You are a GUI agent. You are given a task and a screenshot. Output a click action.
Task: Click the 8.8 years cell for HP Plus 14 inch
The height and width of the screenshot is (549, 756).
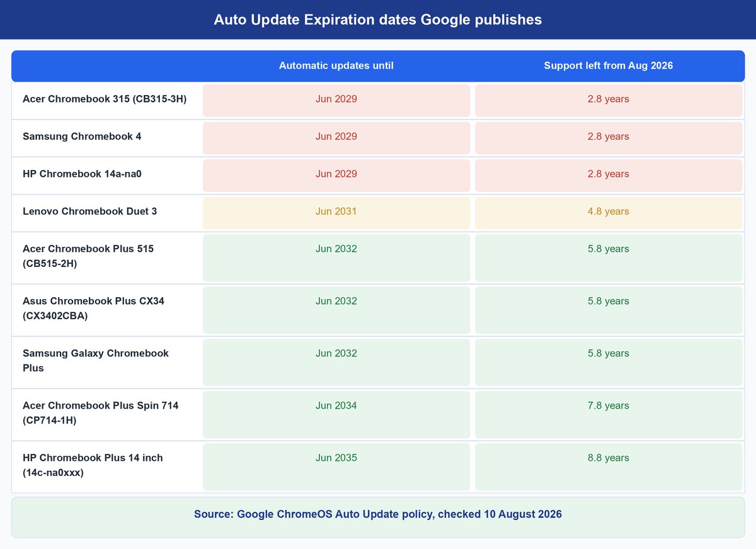point(609,467)
